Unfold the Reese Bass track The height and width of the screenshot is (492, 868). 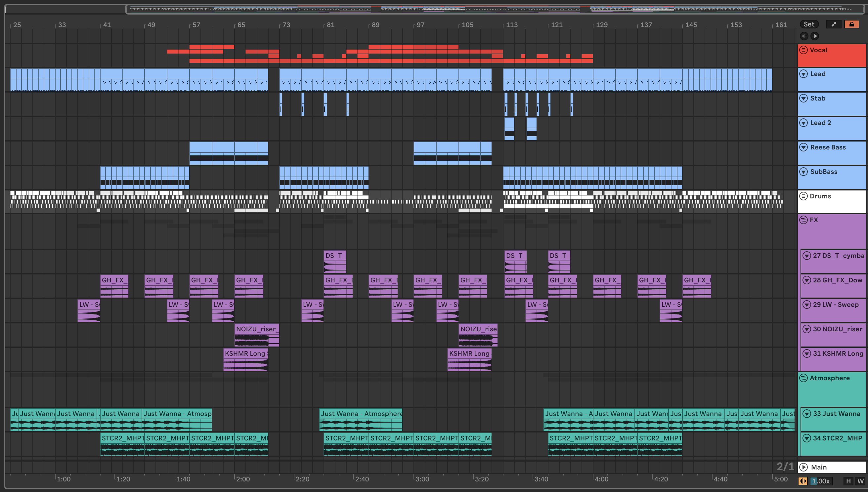coord(803,147)
